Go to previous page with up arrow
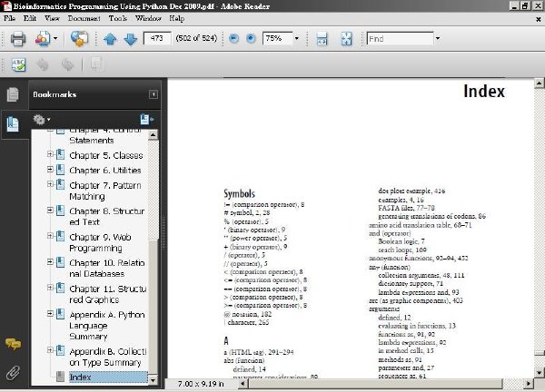 pos(110,39)
